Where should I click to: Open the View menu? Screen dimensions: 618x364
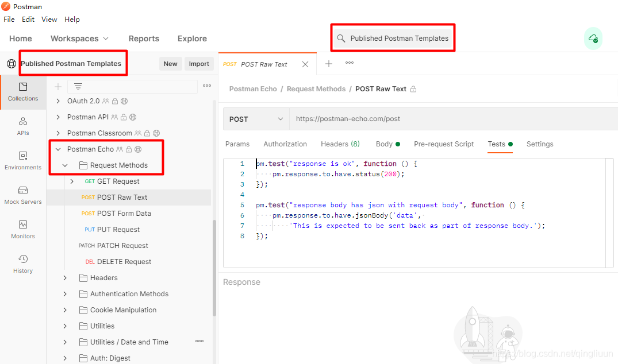pyautogui.click(x=49, y=20)
